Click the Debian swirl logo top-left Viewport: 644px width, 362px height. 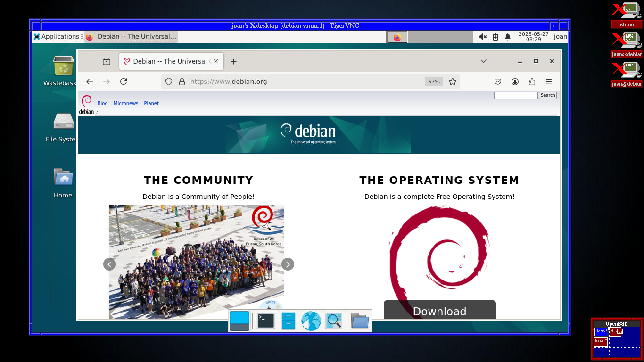pos(86,104)
